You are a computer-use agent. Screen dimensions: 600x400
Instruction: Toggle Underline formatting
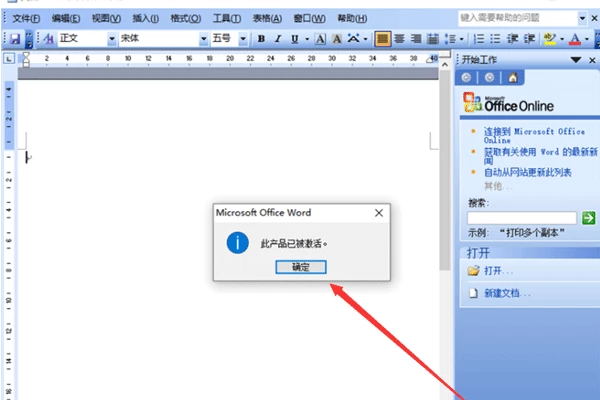pyautogui.click(x=295, y=39)
